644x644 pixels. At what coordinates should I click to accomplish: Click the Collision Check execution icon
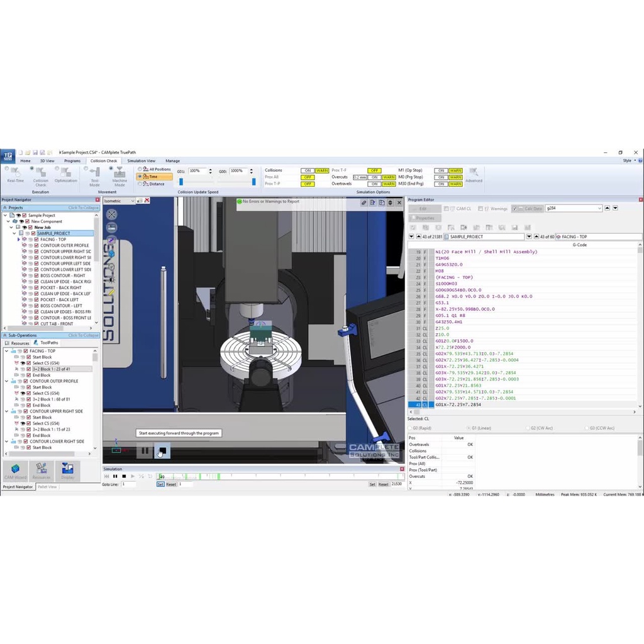click(x=40, y=176)
